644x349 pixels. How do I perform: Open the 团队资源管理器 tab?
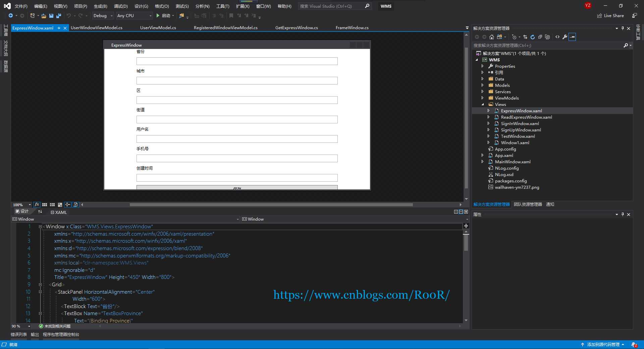528,205
